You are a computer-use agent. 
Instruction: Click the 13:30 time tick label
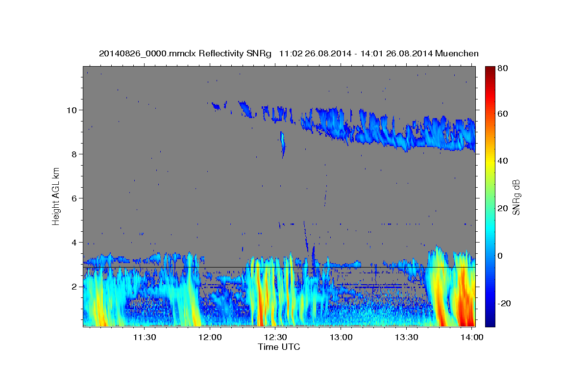click(407, 337)
